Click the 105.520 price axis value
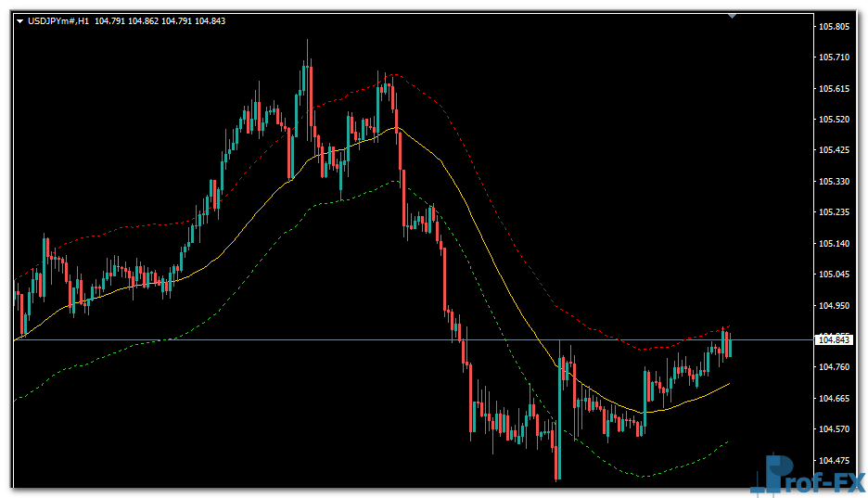This screenshot has height=498, width=868. 835,120
